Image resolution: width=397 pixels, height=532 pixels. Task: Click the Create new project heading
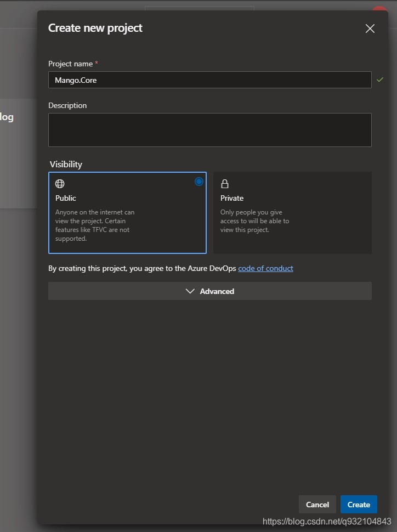95,28
